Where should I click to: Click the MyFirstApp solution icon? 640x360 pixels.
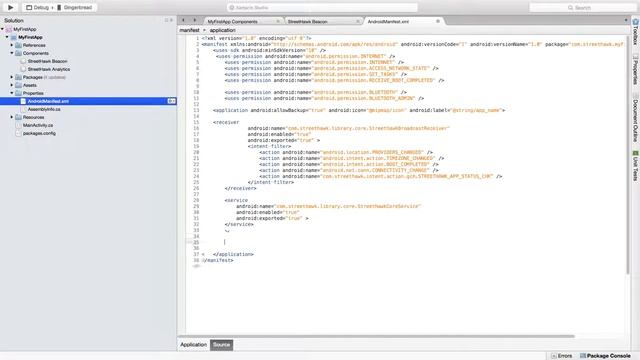coord(9,29)
